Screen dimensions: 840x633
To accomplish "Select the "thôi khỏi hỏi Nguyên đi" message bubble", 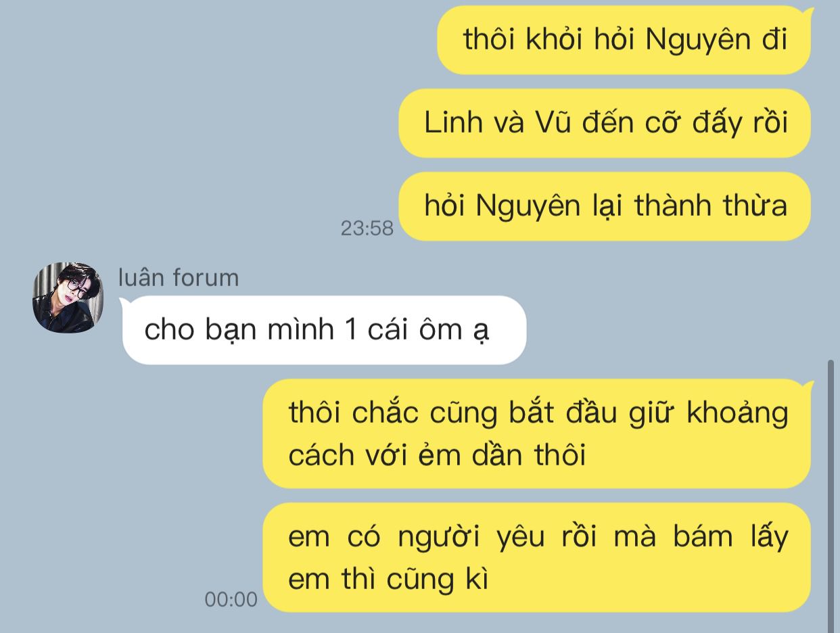I will coord(624,40).
